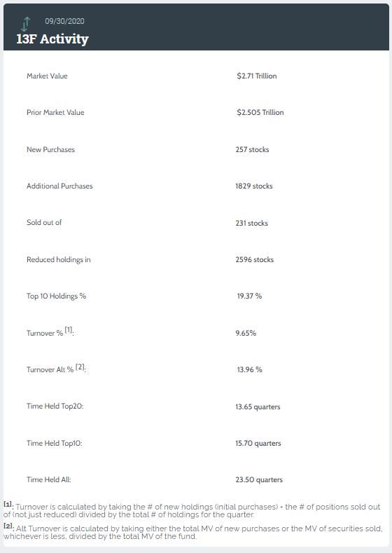392x553 pixels.
Task: Select the 13F Activity heading
Action: click(52, 39)
